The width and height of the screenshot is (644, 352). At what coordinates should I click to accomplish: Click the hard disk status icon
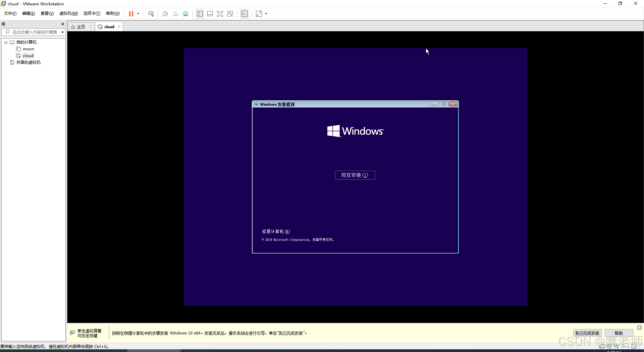602,346
